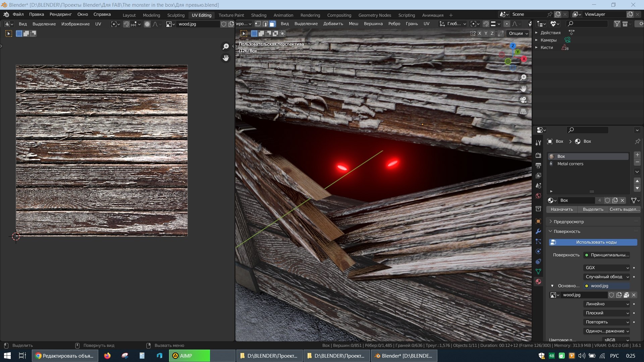This screenshot has width=644, height=362.
Task: Open the Render properties tab icon
Action: [538, 156]
